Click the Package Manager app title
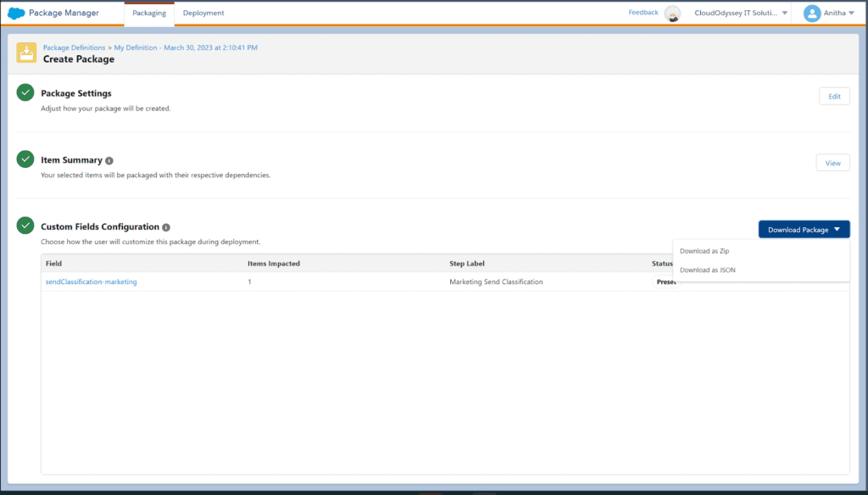The width and height of the screenshot is (868, 495). [x=64, y=13]
